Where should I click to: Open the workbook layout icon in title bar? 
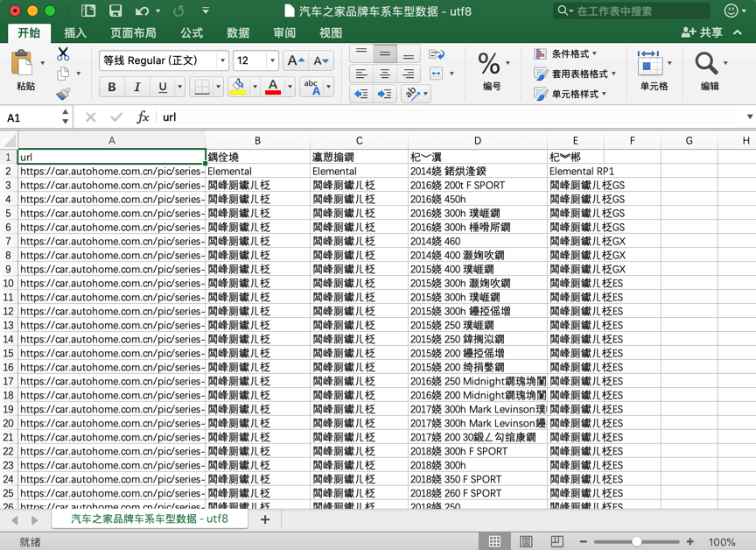88,11
